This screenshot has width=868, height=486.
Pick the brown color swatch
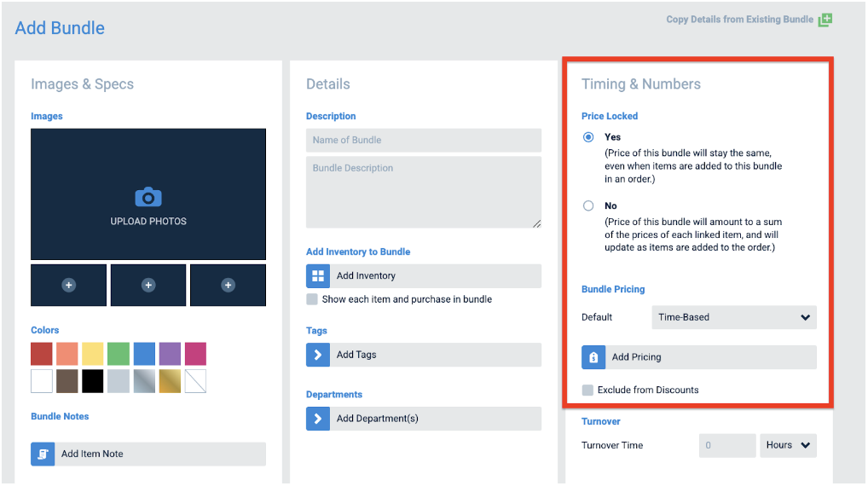point(67,381)
